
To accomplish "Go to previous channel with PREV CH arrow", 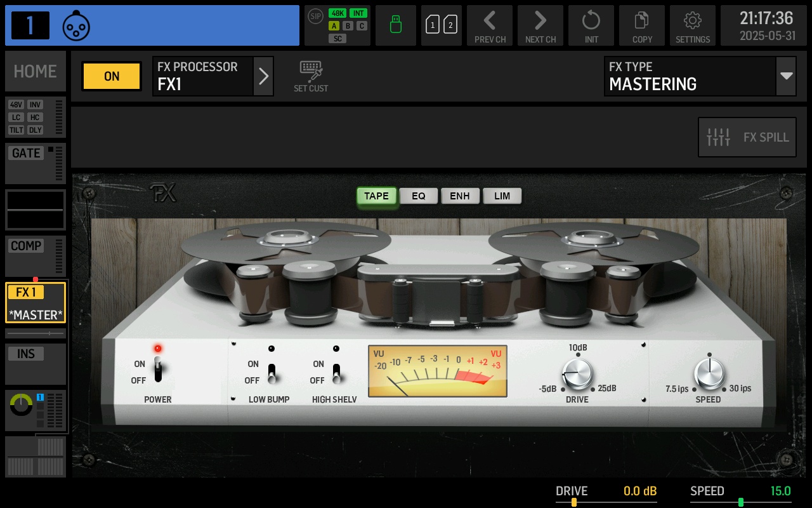I will click(x=490, y=25).
